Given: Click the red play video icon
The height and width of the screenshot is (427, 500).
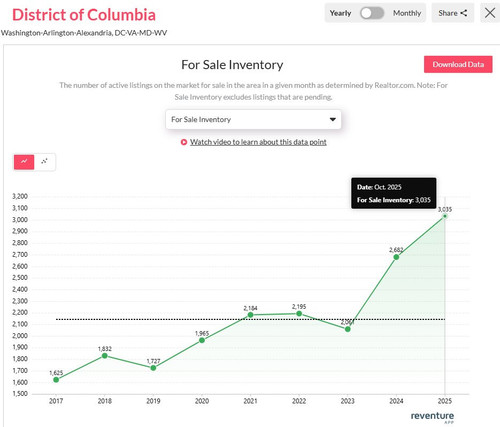Looking at the screenshot, I should (x=184, y=142).
